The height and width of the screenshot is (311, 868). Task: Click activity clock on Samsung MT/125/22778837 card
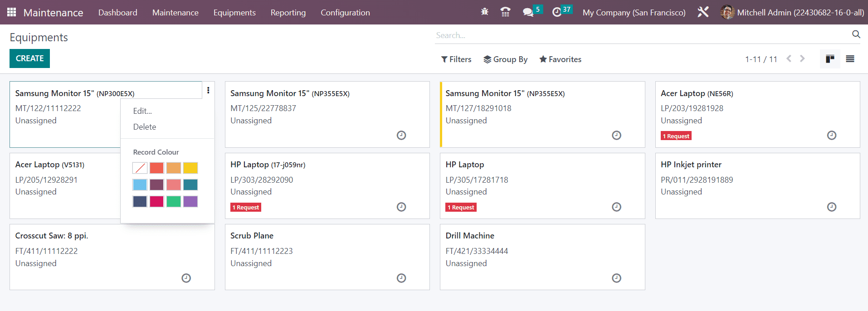(401, 135)
